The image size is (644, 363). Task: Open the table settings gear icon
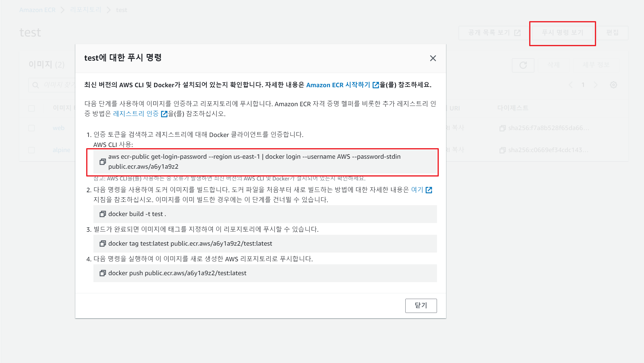(x=613, y=85)
